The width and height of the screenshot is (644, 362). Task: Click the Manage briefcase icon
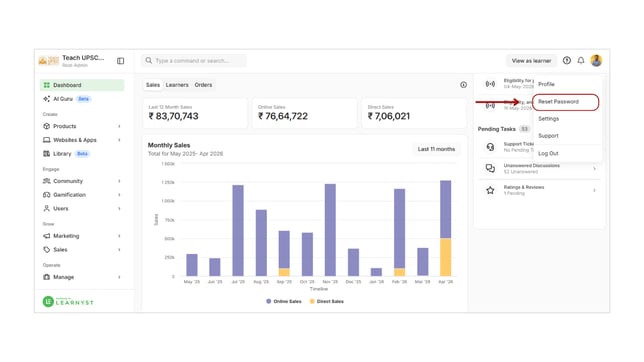click(x=46, y=277)
